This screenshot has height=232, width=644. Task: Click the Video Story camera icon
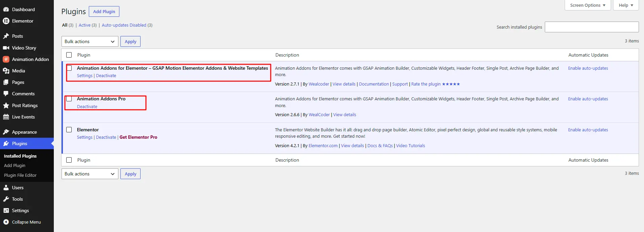[x=6, y=48]
